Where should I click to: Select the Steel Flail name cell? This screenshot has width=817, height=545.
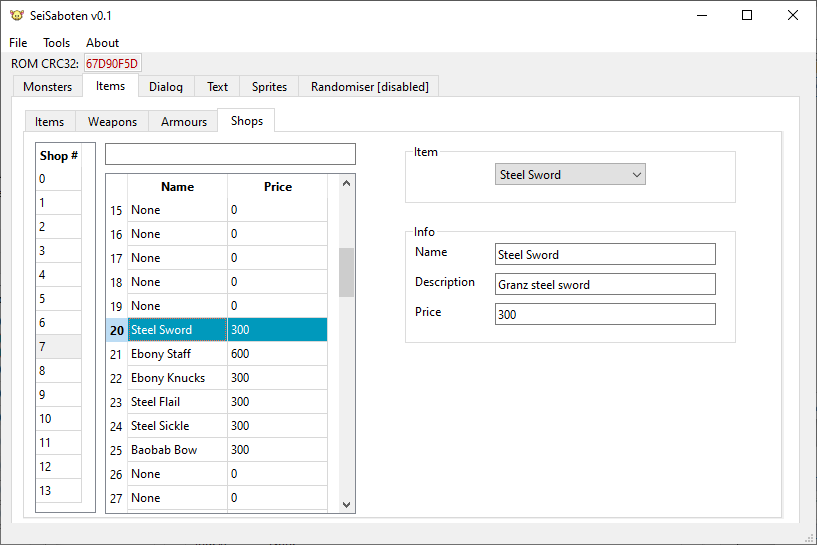177,402
